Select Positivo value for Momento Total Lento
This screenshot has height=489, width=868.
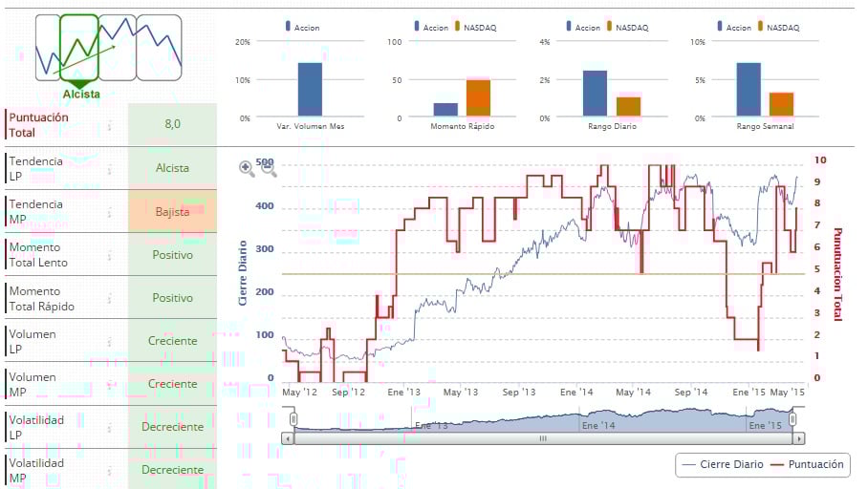click(x=172, y=254)
